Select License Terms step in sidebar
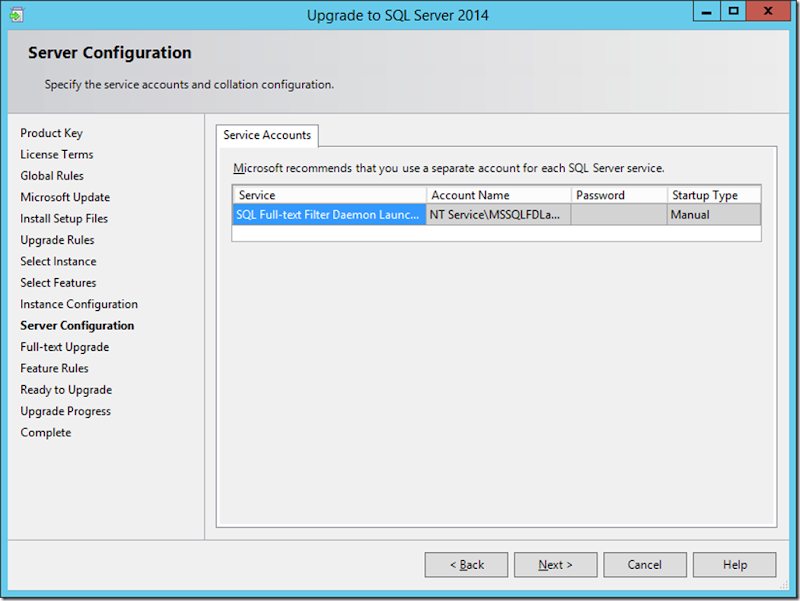Screen dimensions: 800x601 click(x=57, y=155)
